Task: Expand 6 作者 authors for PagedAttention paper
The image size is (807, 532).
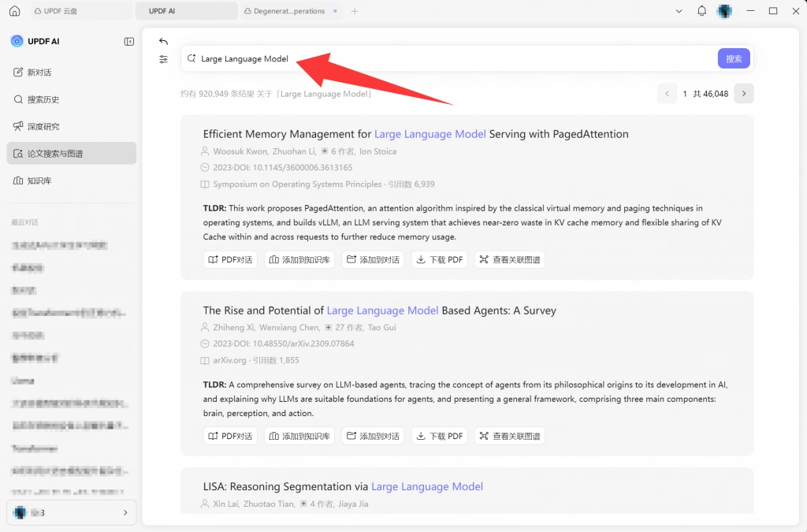Action: [337, 151]
